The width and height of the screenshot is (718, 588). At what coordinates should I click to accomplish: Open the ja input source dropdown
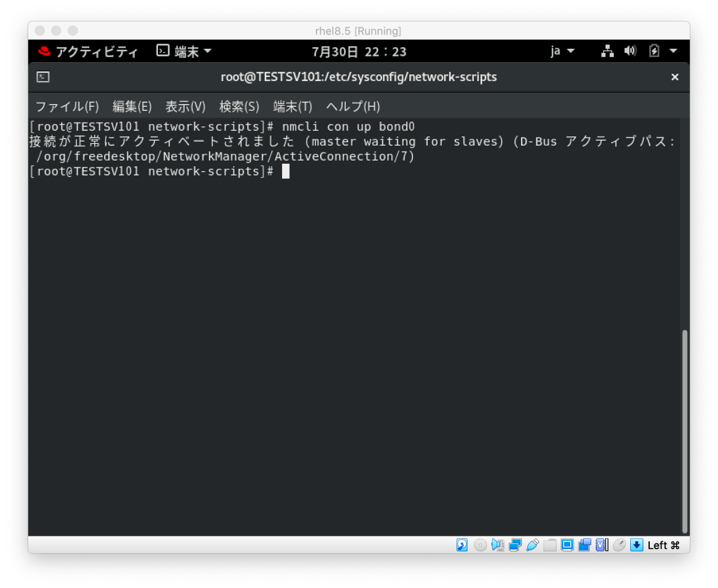coord(563,51)
